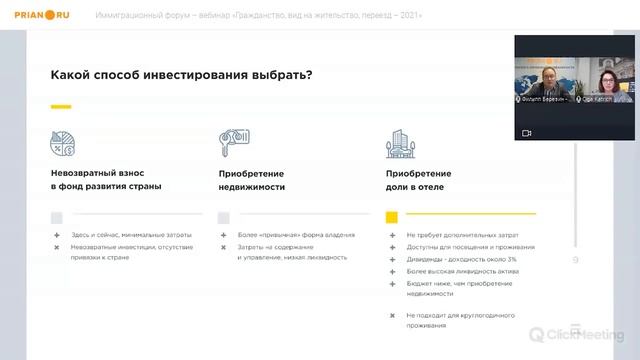This screenshot has height=360, width=640.
Task: Click text «Не требует дополнительных затрат»
Action: click(x=462, y=236)
